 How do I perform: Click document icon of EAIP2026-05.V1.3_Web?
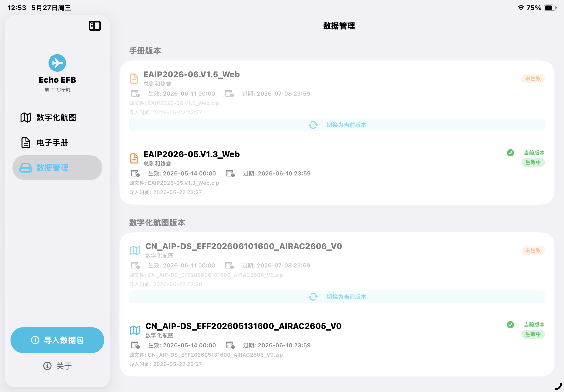tap(134, 158)
